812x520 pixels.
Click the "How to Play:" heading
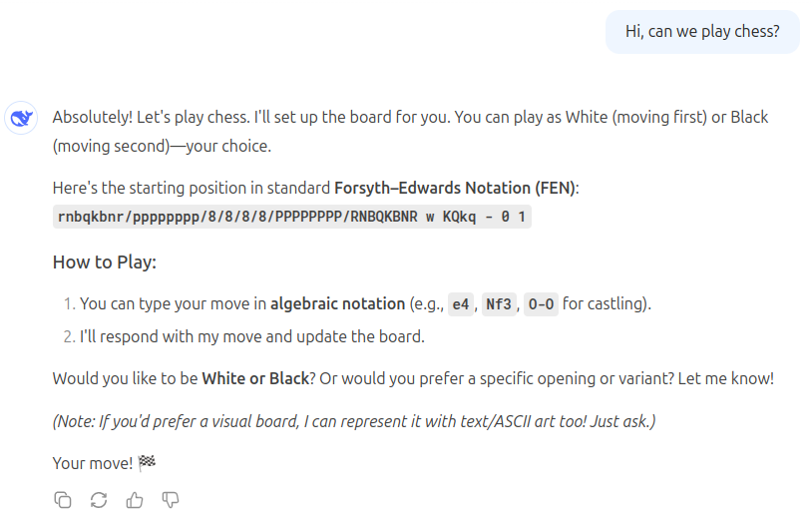click(105, 262)
